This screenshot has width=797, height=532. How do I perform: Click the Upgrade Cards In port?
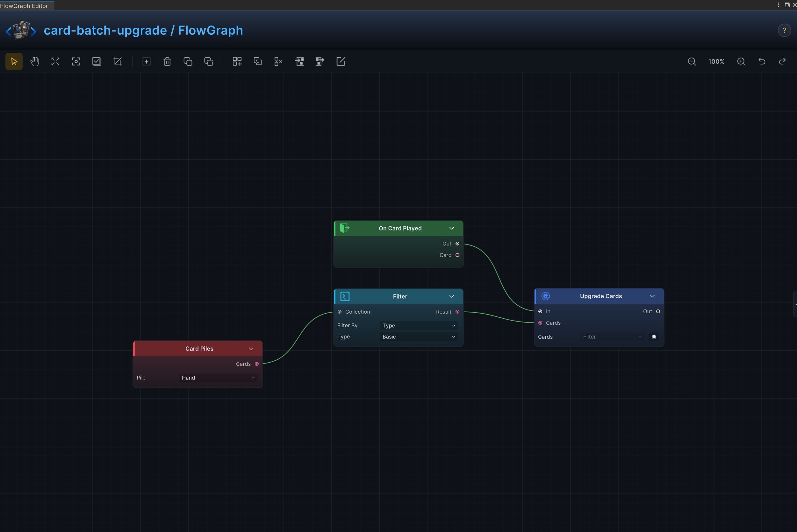pyautogui.click(x=540, y=311)
